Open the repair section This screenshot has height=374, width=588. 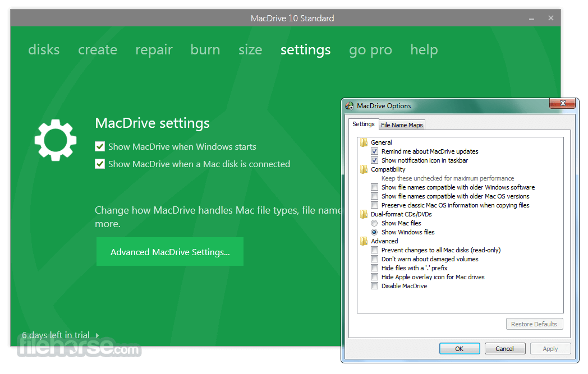[154, 50]
